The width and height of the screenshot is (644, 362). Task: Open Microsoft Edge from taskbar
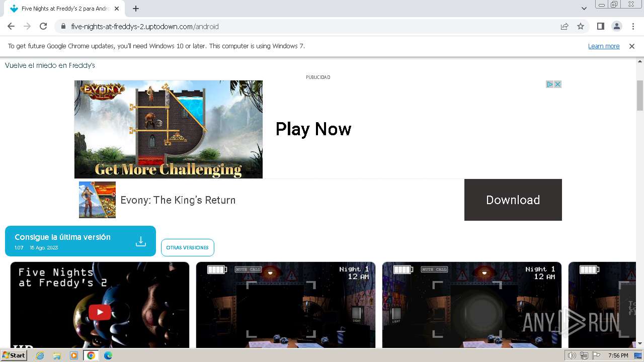click(108, 355)
